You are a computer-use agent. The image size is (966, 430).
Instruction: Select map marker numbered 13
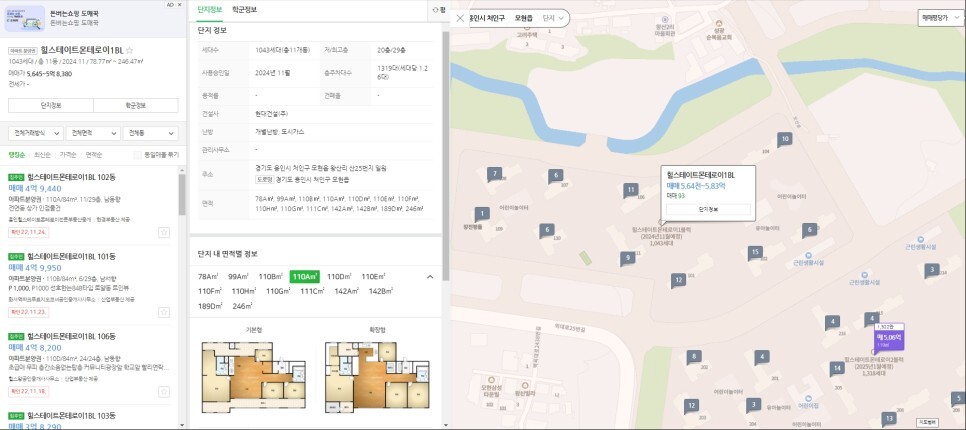pos(888,417)
